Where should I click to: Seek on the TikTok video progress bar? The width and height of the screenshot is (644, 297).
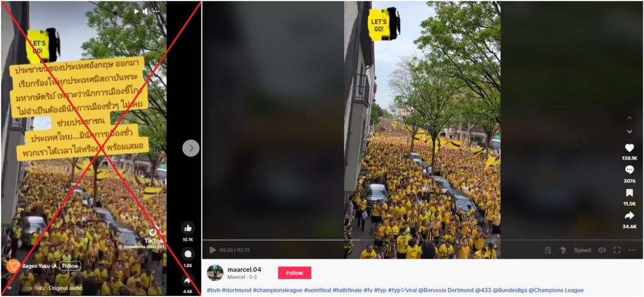(423, 240)
